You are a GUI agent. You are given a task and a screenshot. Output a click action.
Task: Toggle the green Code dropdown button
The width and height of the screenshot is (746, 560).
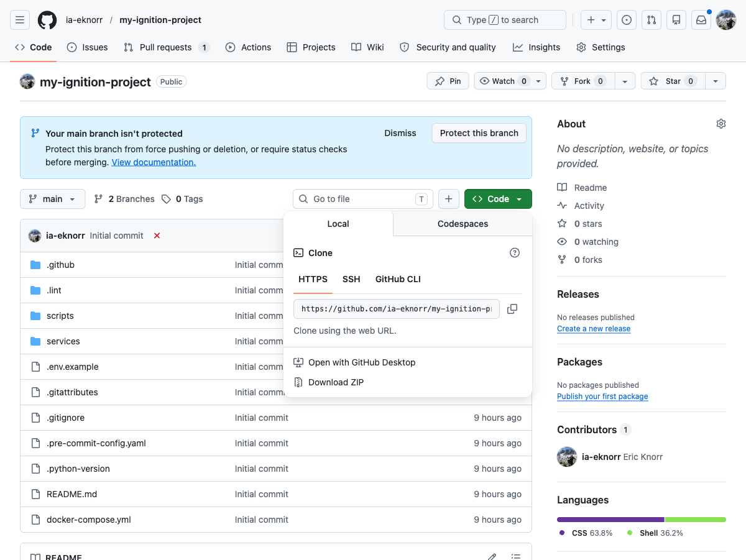coord(498,199)
